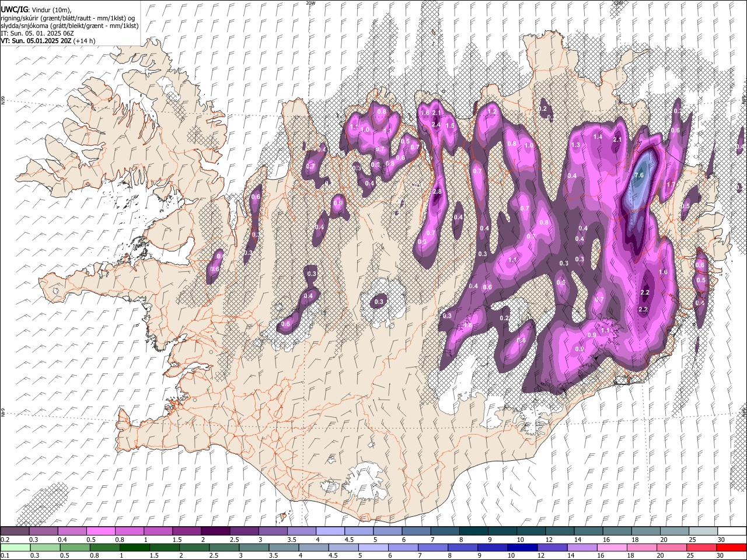Pick the lavender 4 swatch in the upper legend

330,531
